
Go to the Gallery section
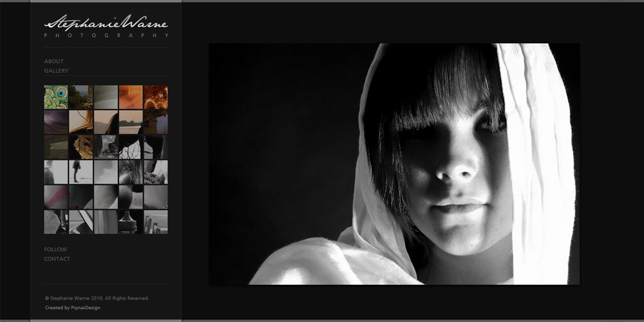[x=57, y=71]
